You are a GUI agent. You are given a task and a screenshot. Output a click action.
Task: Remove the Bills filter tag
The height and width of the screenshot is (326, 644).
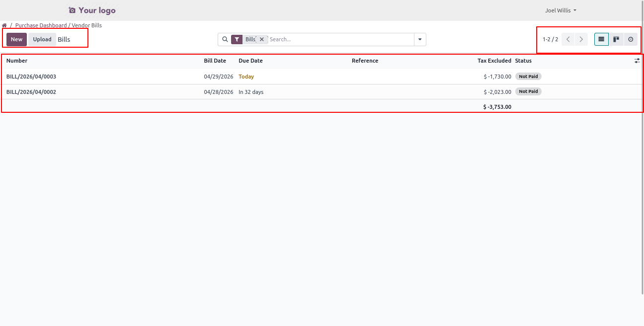click(x=262, y=39)
